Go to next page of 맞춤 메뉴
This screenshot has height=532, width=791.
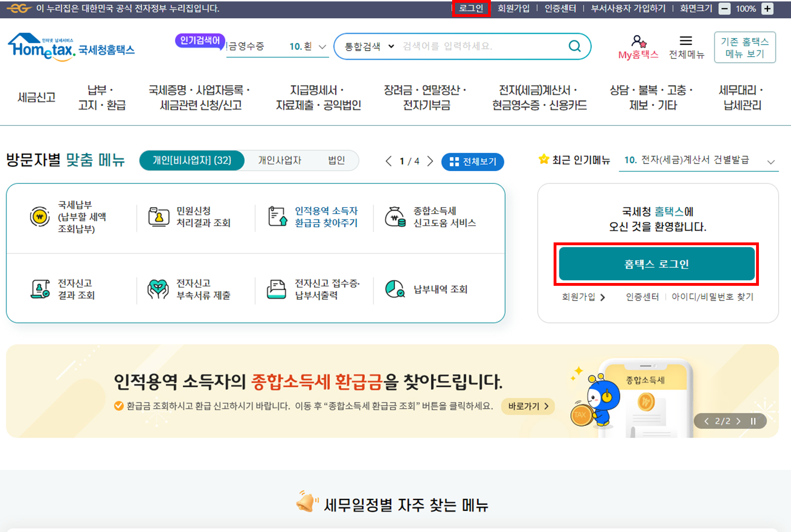point(430,161)
